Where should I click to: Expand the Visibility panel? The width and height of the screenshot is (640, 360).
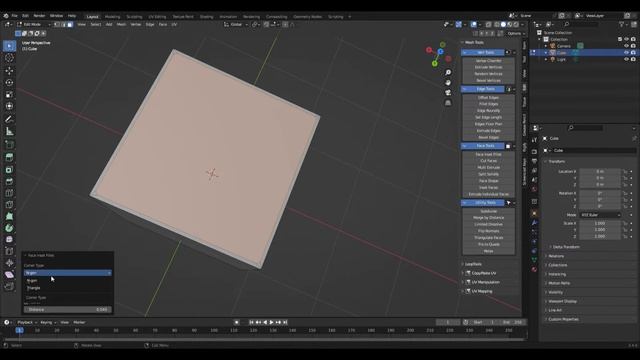pyautogui.click(x=555, y=292)
